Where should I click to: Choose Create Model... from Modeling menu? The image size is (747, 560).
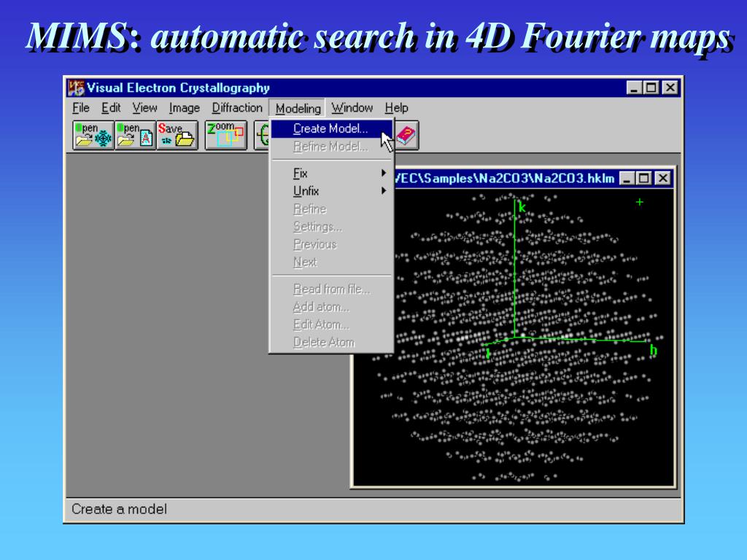click(332, 128)
